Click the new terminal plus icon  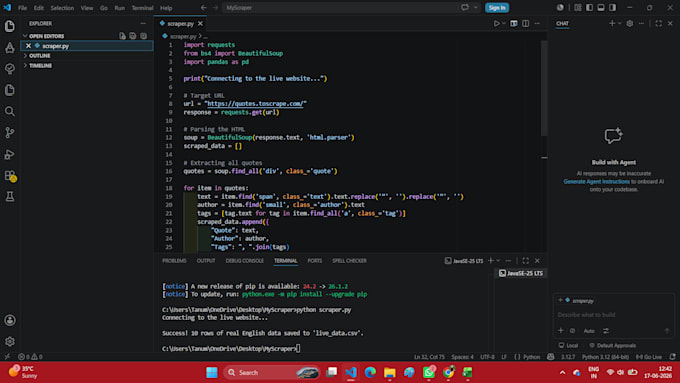(x=490, y=261)
